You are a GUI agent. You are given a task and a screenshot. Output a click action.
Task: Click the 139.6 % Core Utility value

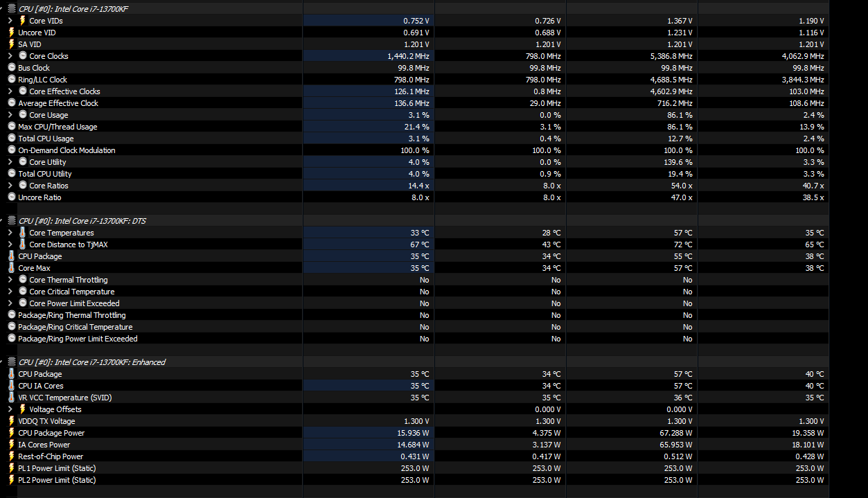(x=679, y=162)
